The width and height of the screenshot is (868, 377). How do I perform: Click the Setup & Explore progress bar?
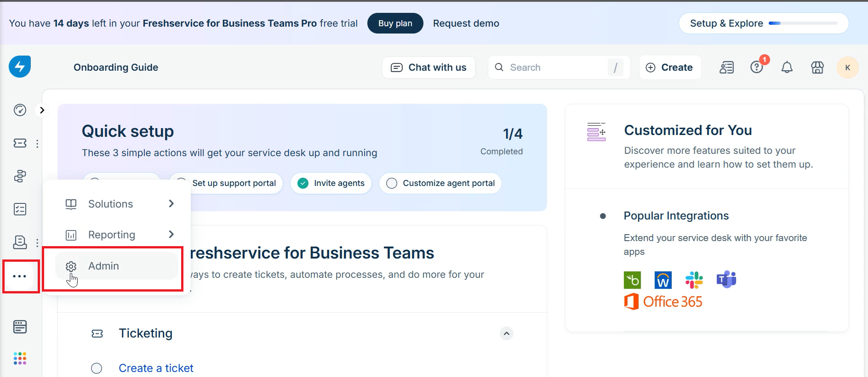pos(803,23)
